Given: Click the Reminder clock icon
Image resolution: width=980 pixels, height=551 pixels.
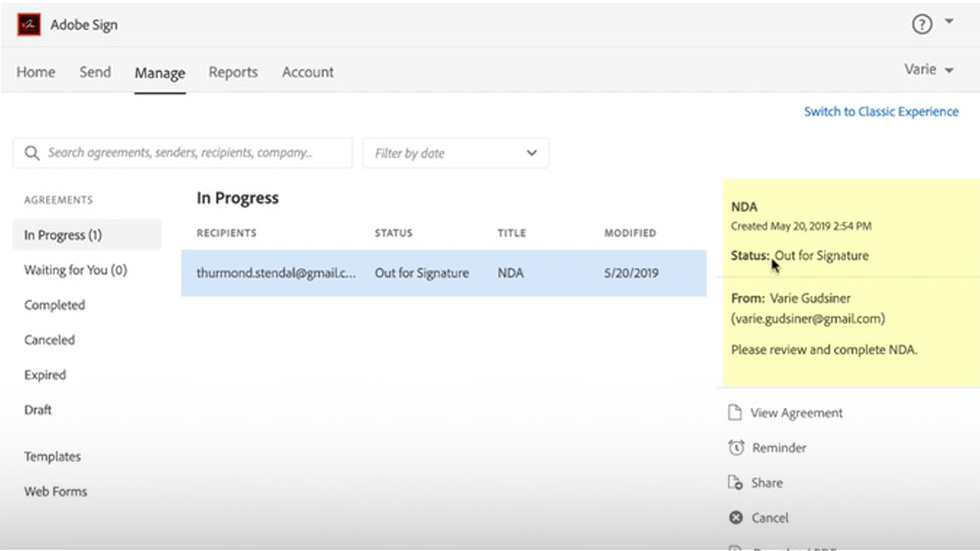Looking at the screenshot, I should tap(736, 448).
